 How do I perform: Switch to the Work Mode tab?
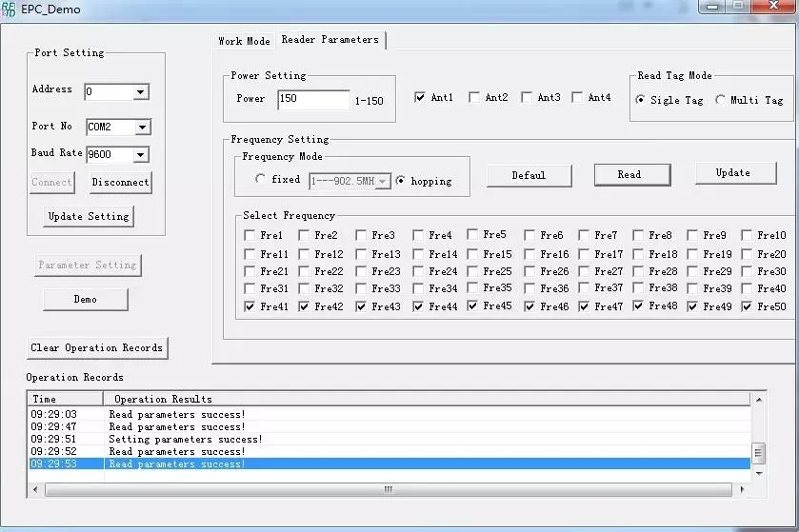point(244,41)
